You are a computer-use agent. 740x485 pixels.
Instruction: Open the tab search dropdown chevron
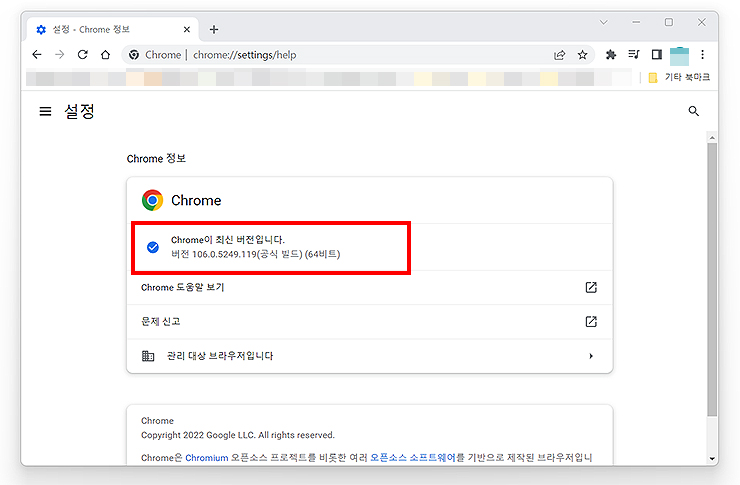click(604, 22)
